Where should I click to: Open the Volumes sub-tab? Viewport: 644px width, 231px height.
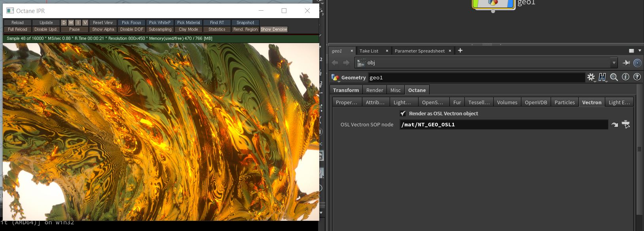coord(507,102)
